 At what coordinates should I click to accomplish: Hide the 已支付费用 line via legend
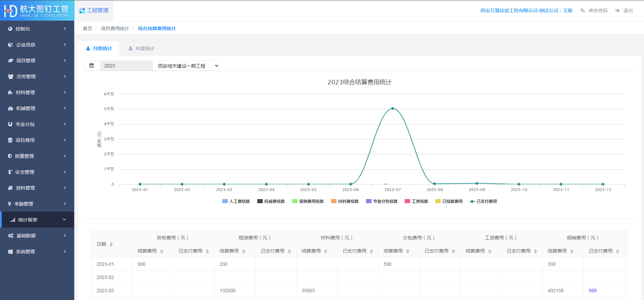(483, 201)
